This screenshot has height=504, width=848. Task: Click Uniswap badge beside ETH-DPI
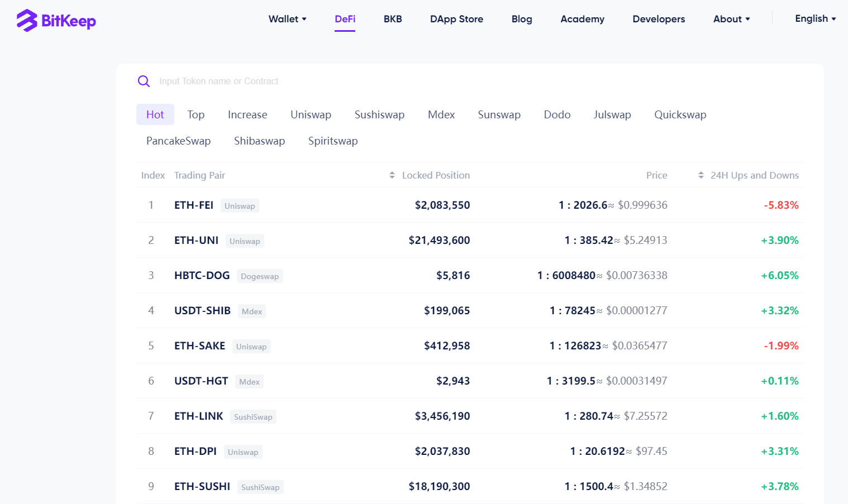[x=243, y=452]
